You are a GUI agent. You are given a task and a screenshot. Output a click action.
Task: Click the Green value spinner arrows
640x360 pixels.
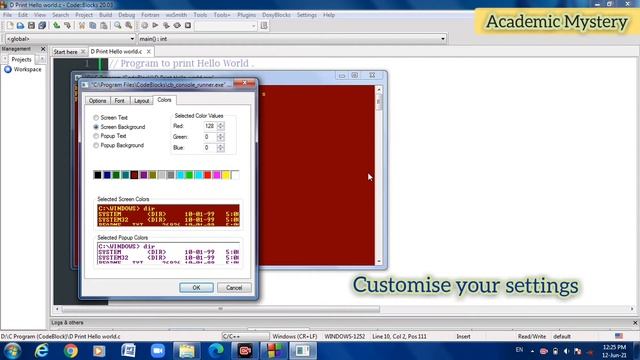point(220,137)
